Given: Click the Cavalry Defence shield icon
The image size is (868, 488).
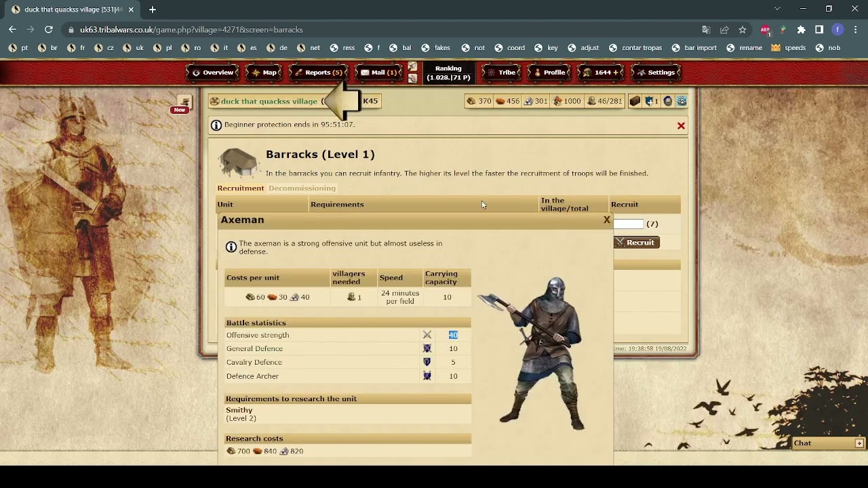Looking at the screenshot, I should (427, 362).
